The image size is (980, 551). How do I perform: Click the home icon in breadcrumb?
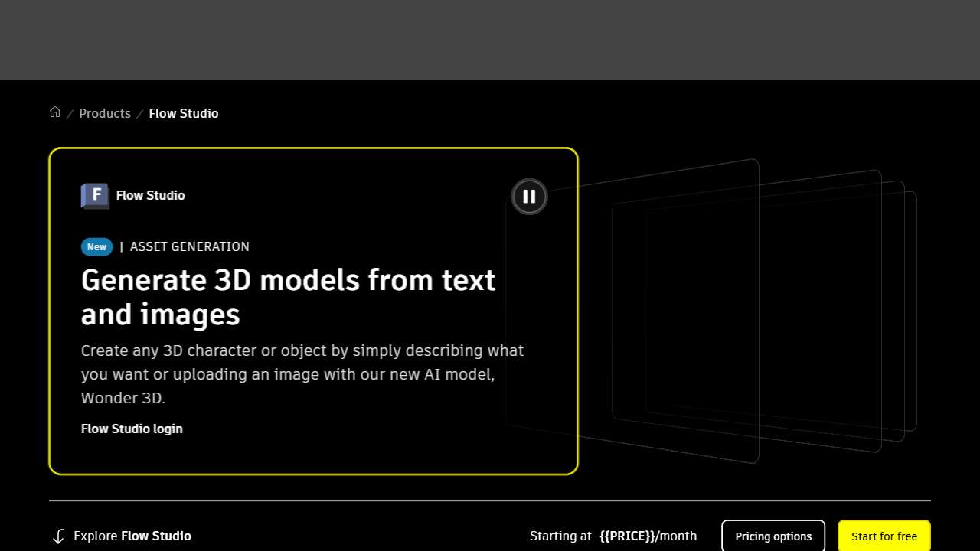pos(55,112)
